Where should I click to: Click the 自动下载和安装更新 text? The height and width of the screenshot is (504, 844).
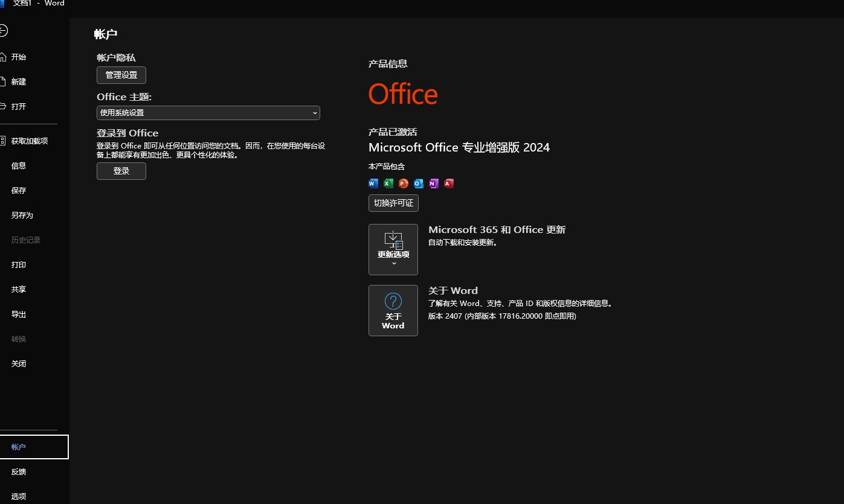(463, 242)
